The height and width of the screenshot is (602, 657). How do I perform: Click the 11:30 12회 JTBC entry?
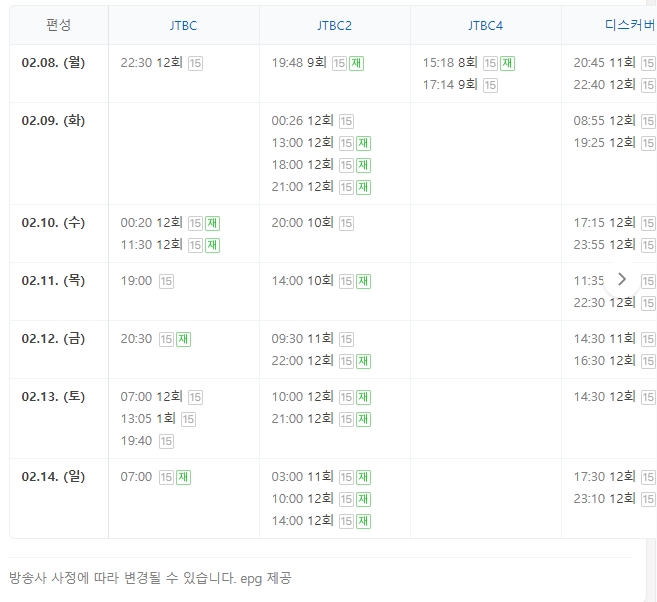coord(151,245)
